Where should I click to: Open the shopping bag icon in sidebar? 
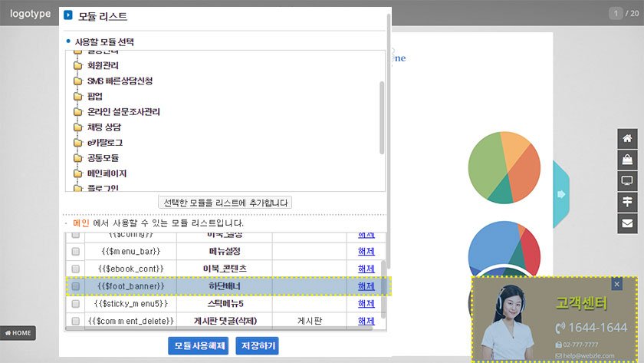628,160
